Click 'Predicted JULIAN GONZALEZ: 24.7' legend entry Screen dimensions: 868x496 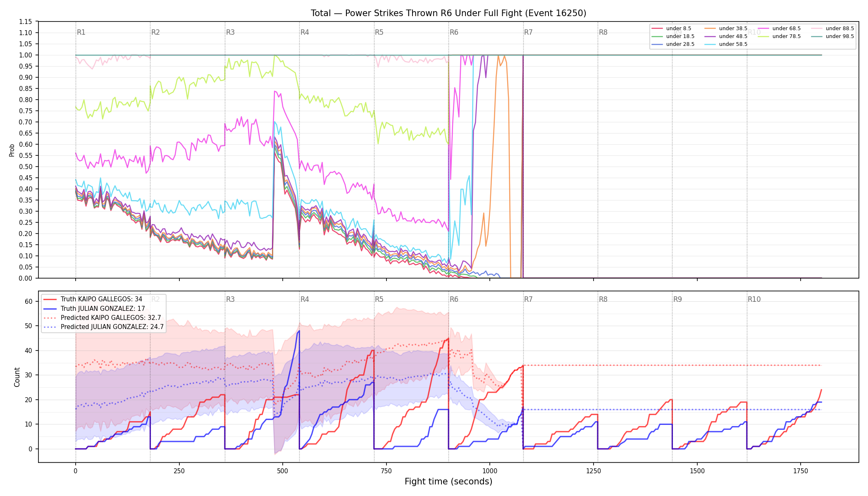pyautogui.click(x=112, y=327)
